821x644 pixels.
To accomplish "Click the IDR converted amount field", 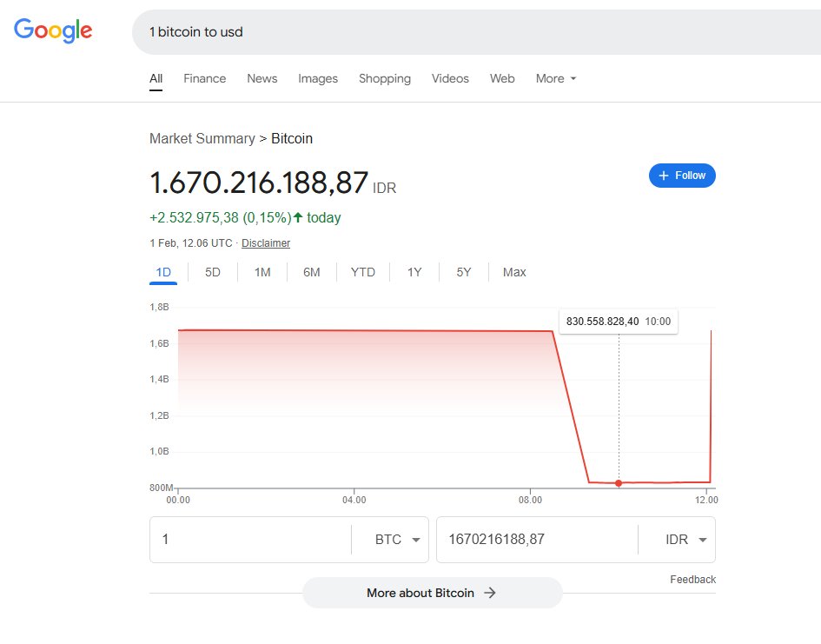I will [x=537, y=540].
